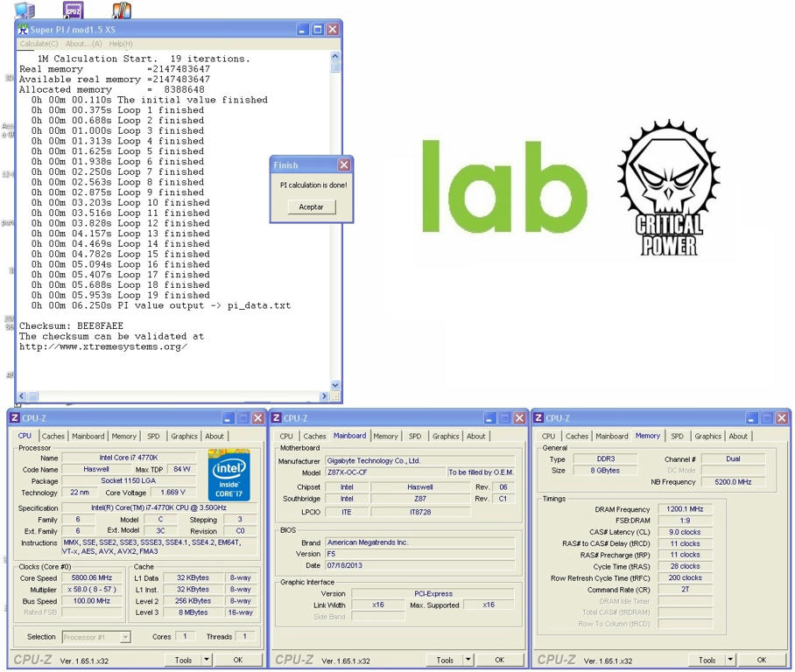Open the Processor #1 selection dropdown

[x=97, y=637]
